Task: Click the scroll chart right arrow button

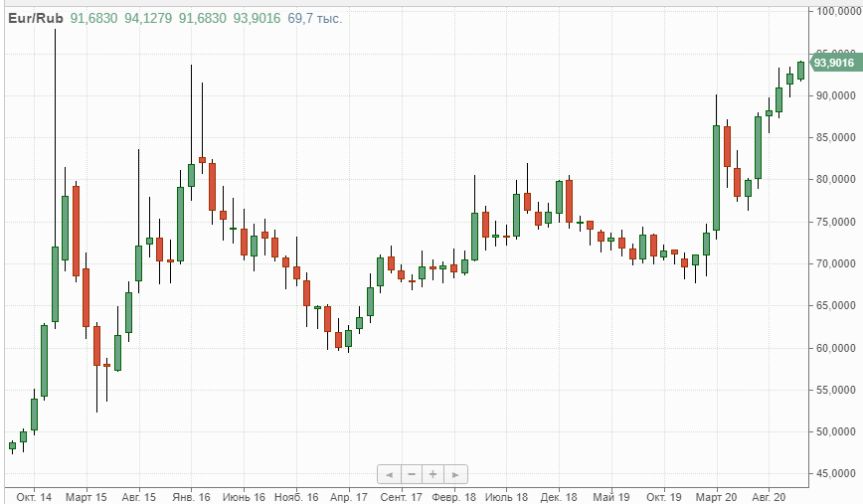Action: point(455,474)
